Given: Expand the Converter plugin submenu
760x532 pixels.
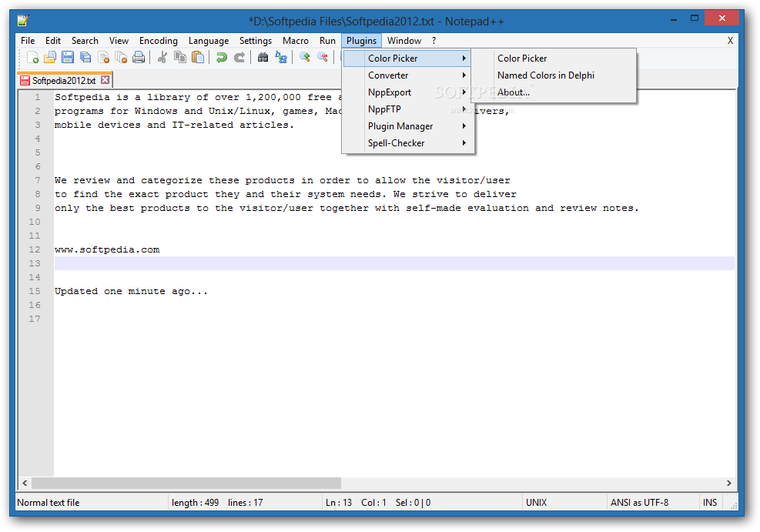Looking at the screenshot, I should (x=407, y=75).
